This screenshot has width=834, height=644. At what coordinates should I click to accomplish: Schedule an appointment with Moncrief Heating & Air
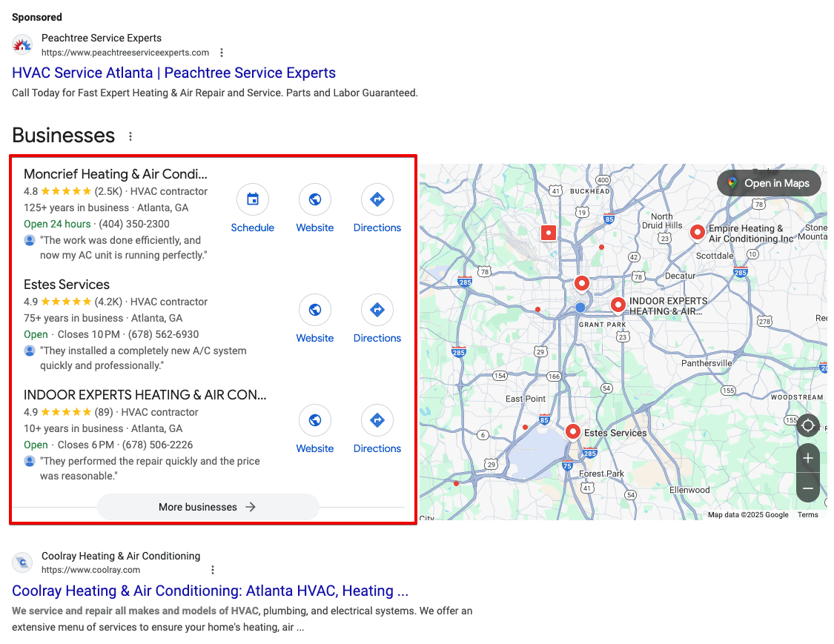point(253,199)
